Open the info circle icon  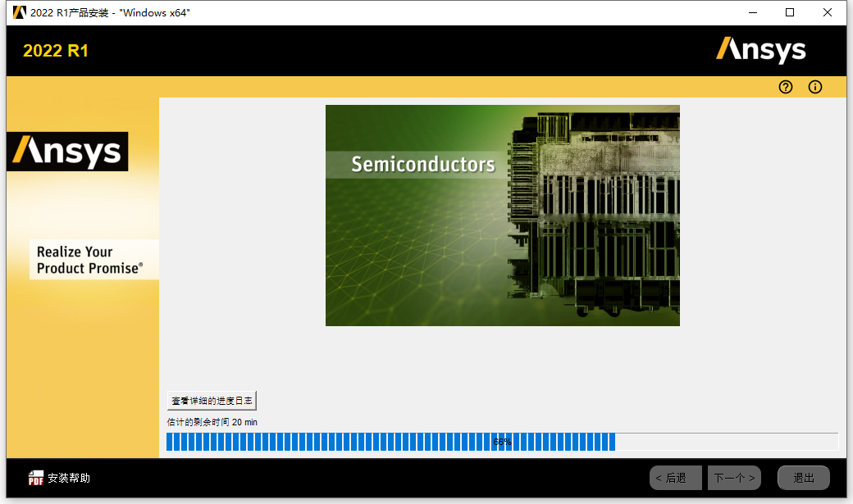pyautogui.click(x=815, y=87)
